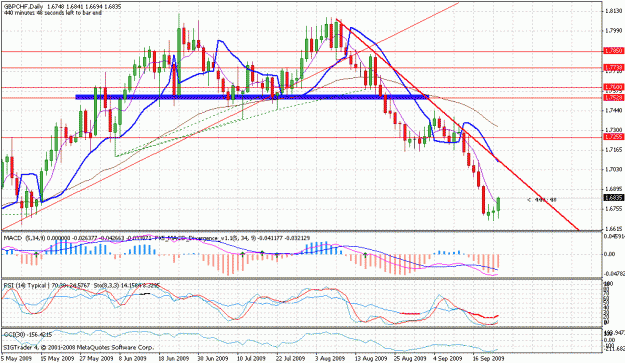Click the GBPCHF,Daily chart title text

point(23,7)
